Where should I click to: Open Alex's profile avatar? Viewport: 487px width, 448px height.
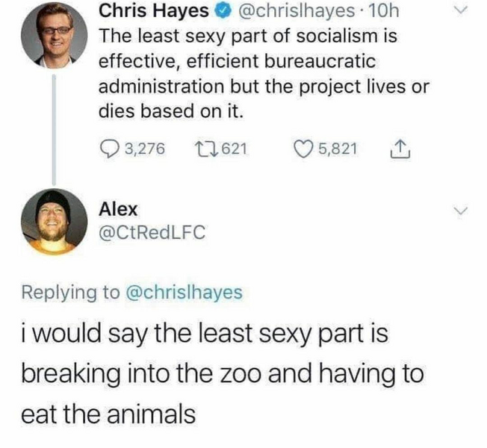point(54,221)
